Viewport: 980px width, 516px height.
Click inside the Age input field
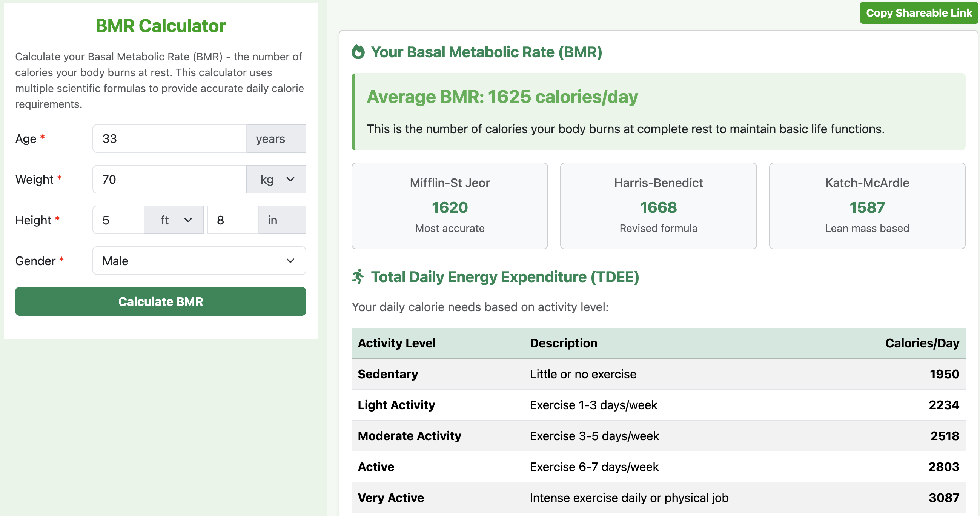click(169, 138)
